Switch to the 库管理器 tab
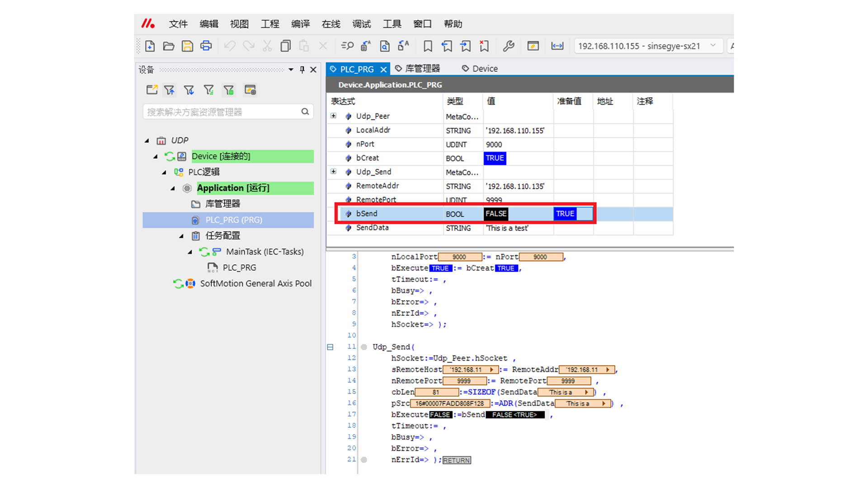868x488 pixels. 422,69
